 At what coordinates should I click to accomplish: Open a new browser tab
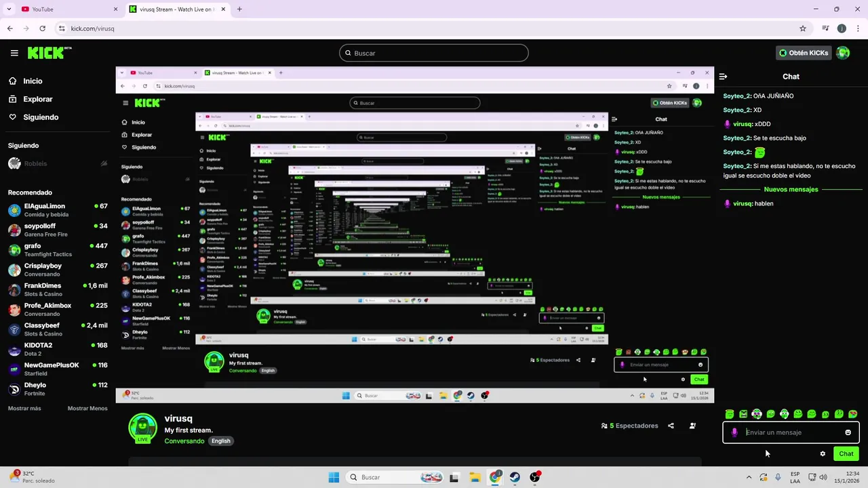[239, 9]
